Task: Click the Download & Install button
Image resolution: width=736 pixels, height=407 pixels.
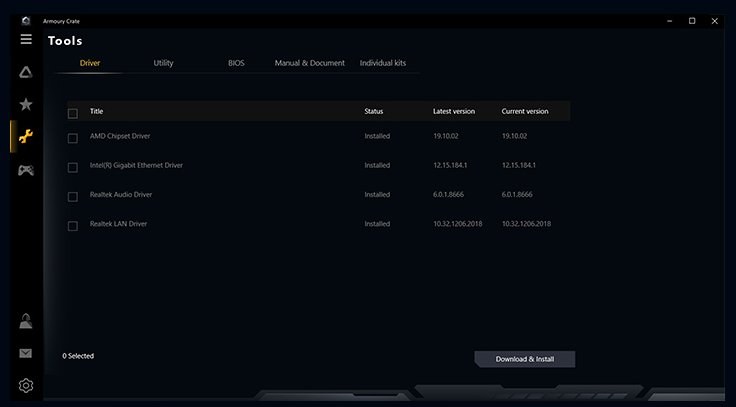Action: [524, 359]
